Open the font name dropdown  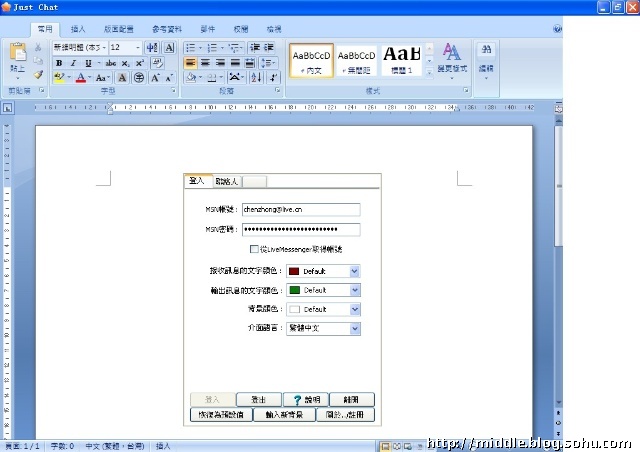pyautogui.click(x=104, y=48)
